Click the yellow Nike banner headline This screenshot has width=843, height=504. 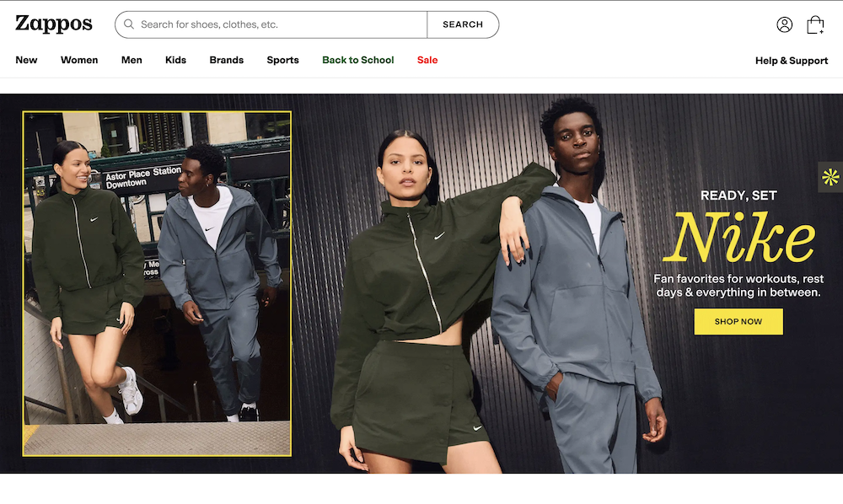coord(739,237)
